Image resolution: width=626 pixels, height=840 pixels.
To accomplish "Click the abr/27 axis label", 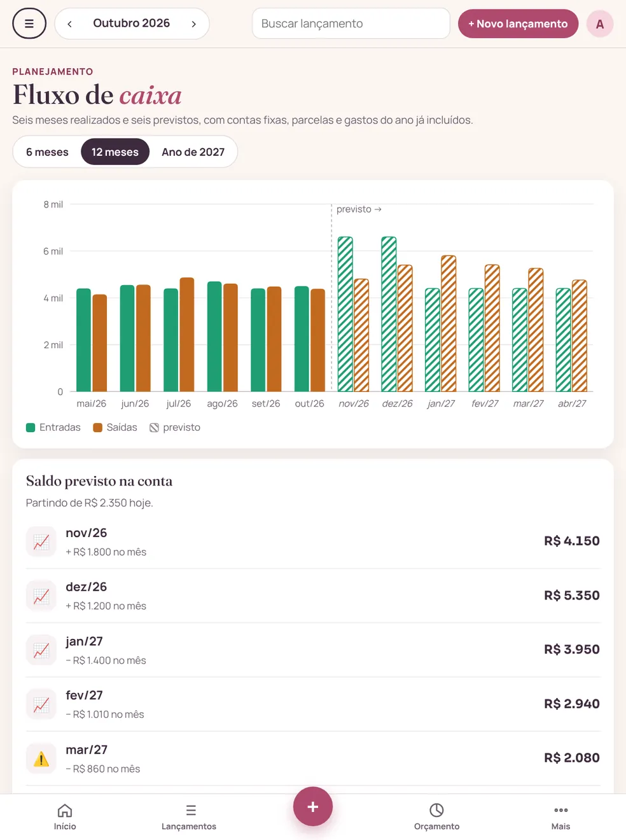I will pyautogui.click(x=571, y=403).
